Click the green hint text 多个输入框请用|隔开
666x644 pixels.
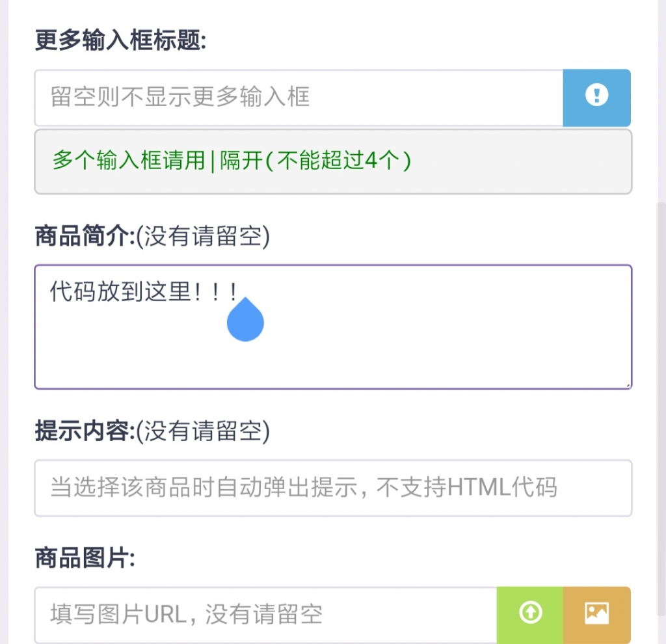[x=232, y=161]
